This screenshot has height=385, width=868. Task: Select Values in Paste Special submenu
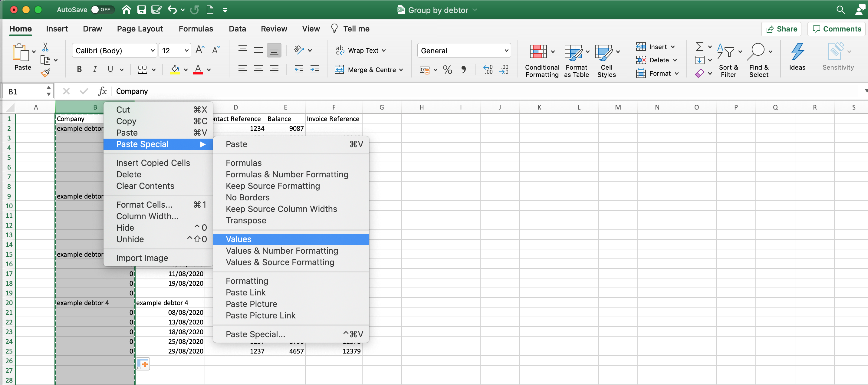click(x=291, y=239)
